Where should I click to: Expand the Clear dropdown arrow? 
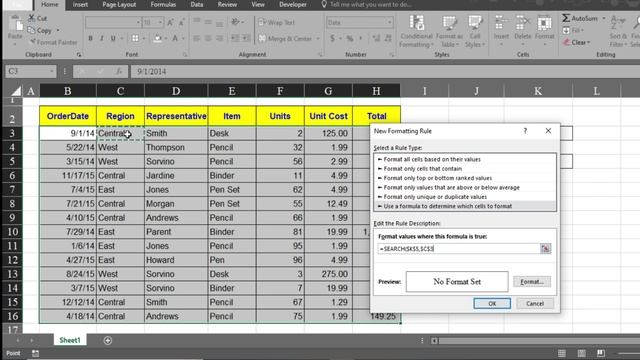(x=589, y=42)
